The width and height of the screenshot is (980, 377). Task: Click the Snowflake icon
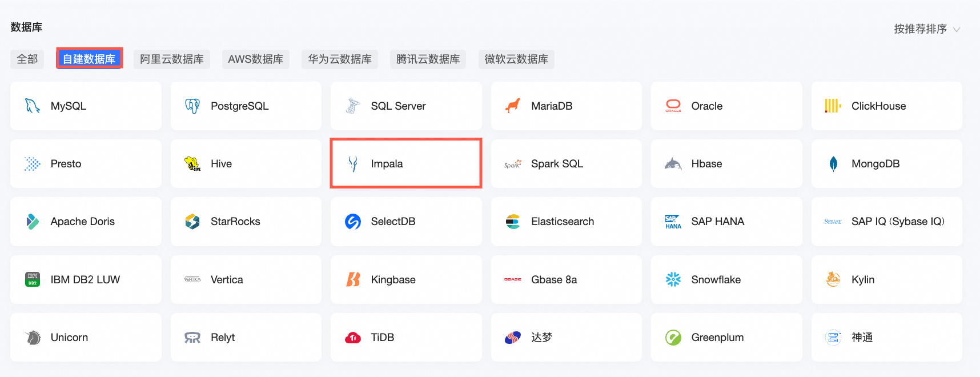tap(673, 279)
